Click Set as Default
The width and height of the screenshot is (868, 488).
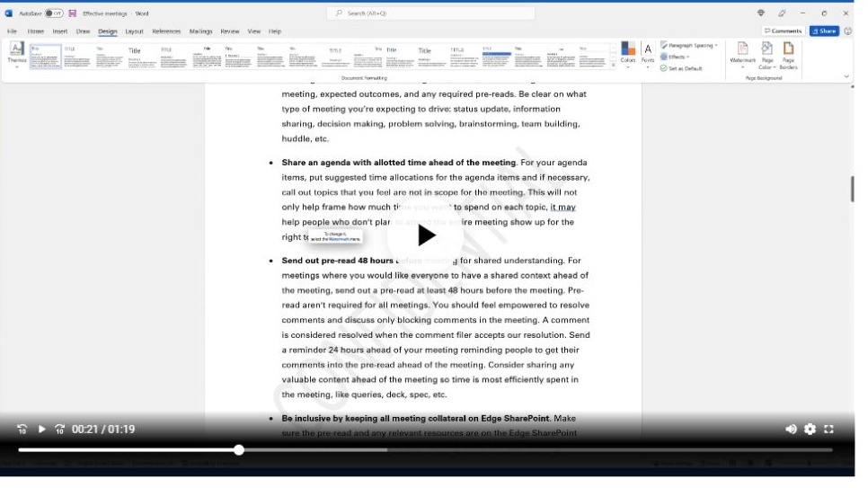click(681, 68)
